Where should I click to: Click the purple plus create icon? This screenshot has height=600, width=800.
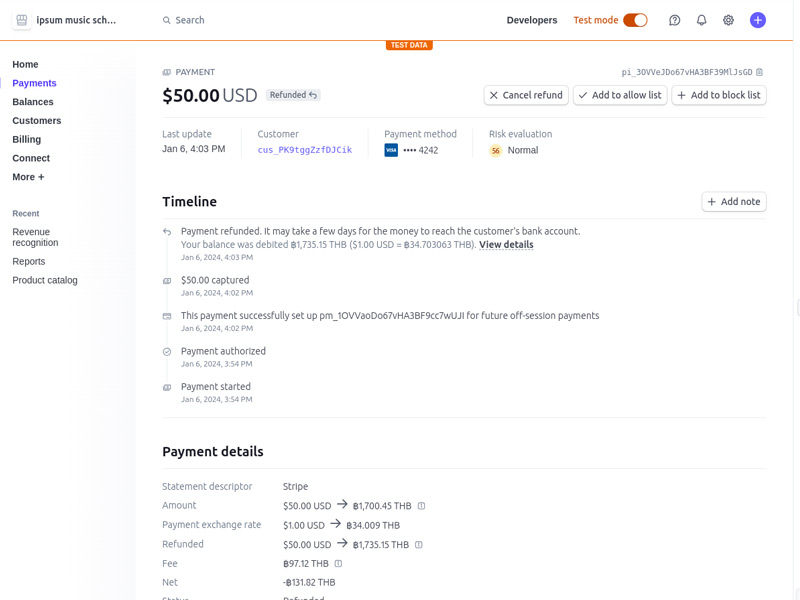click(x=758, y=20)
